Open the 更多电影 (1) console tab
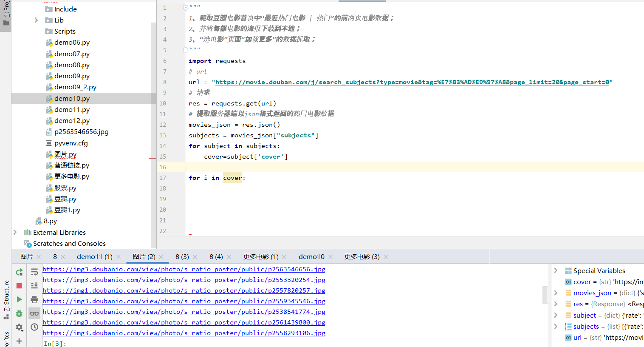Image resolution: width=644 pixels, height=347 pixels. [261, 257]
